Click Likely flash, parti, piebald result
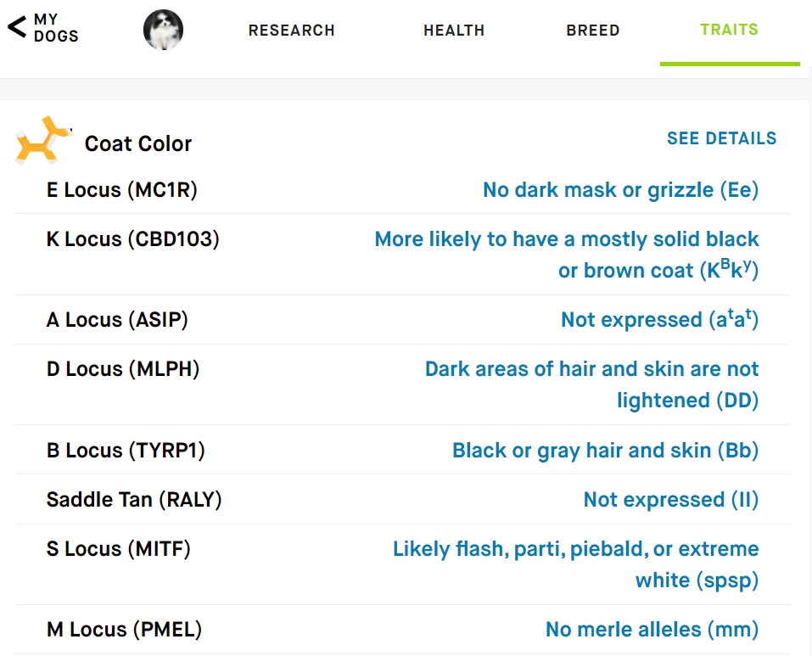The height and width of the screenshot is (656, 812). (576, 564)
